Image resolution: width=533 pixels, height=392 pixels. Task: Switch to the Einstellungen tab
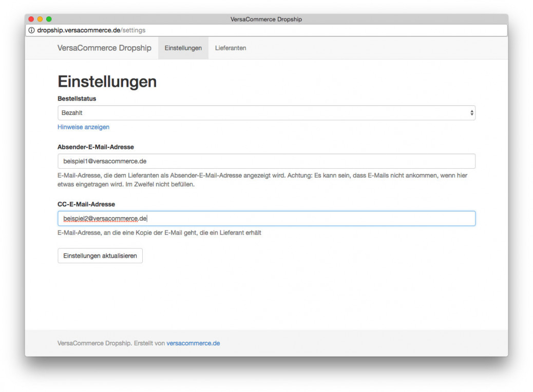coord(183,48)
